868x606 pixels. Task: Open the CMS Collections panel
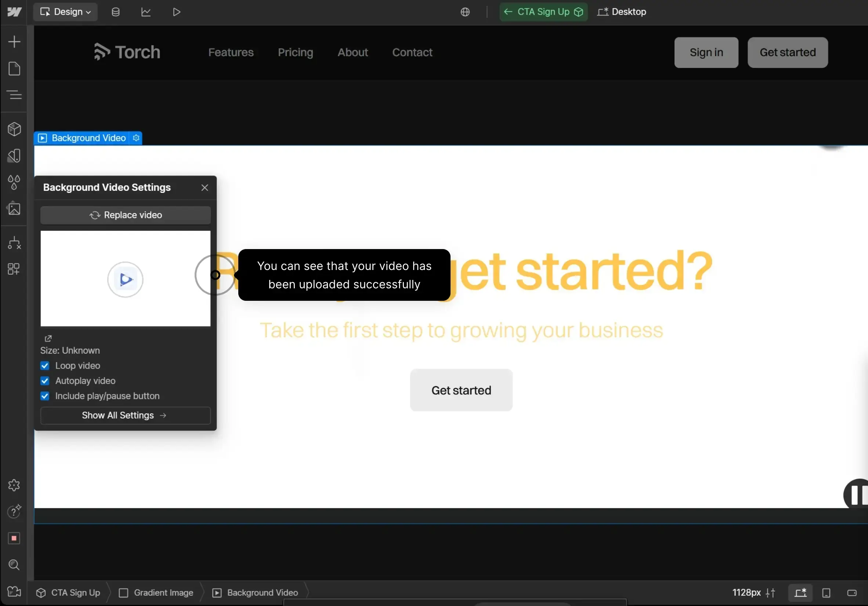(x=115, y=12)
